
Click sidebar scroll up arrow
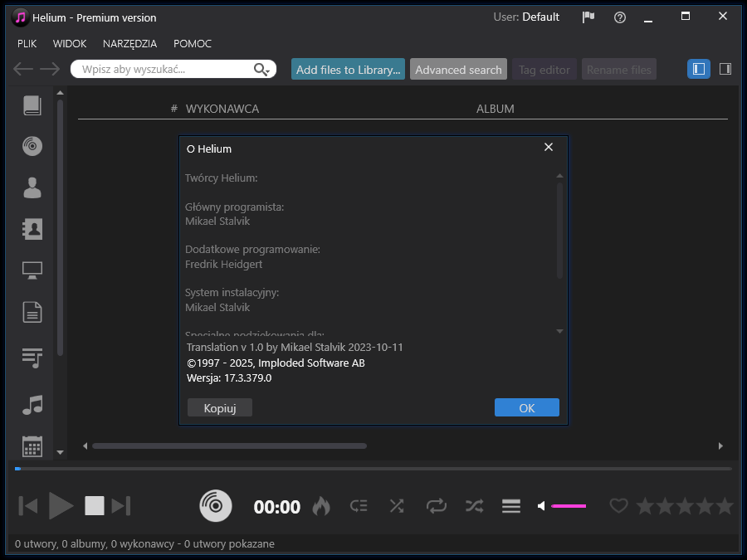click(x=60, y=92)
